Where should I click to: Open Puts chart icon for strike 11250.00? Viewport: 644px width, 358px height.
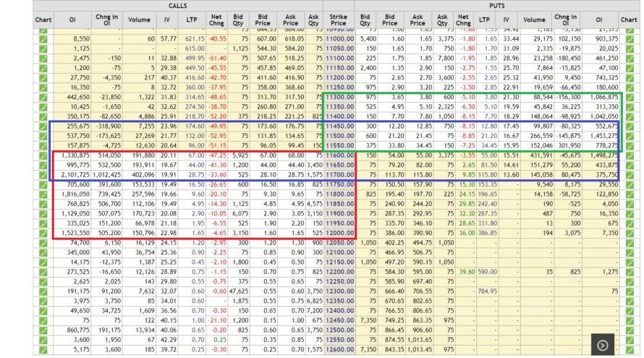pyautogui.click(x=630, y=88)
